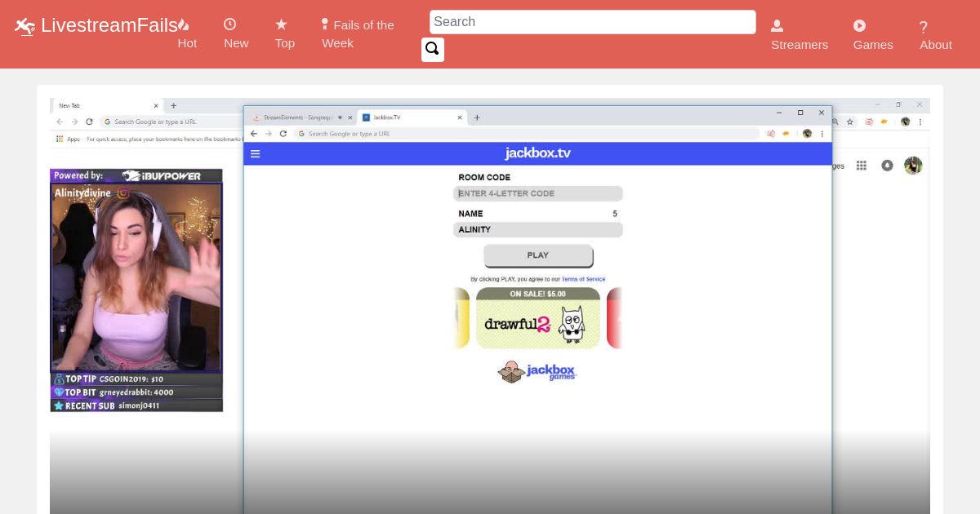Click the star icon above Top
Screen dimensions: 980x514
point(281,24)
